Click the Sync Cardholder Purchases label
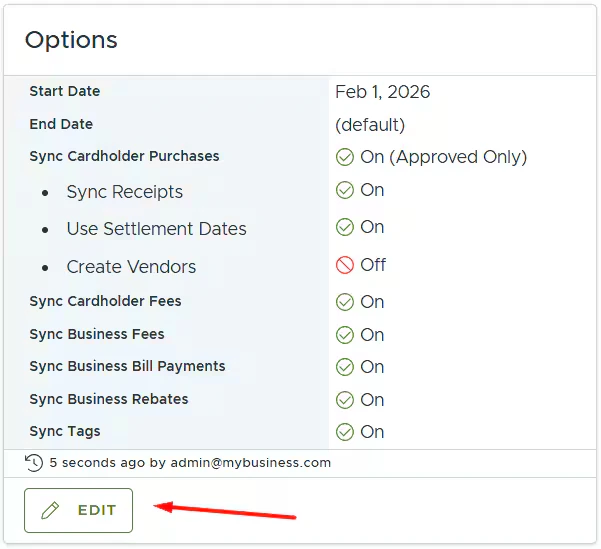 pos(124,156)
